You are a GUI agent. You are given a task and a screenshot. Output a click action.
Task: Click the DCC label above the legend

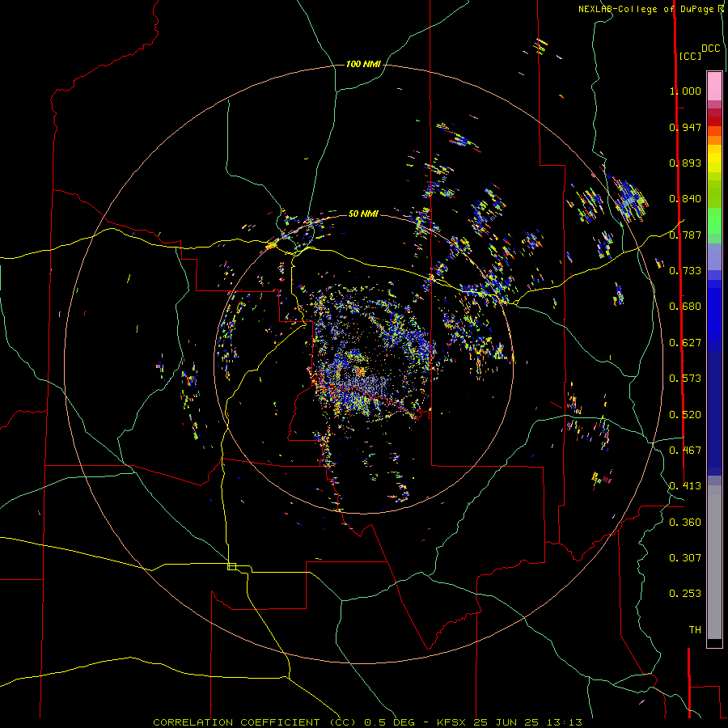710,49
